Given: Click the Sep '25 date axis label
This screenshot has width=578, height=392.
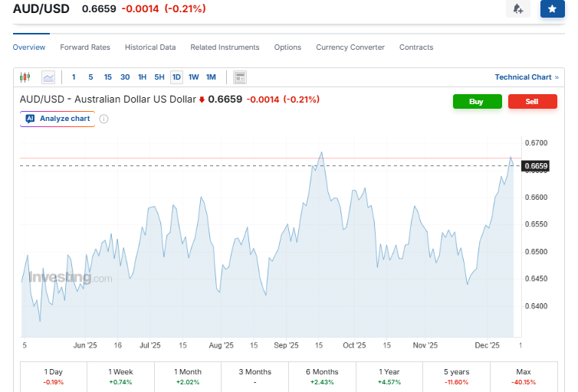Looking at the screenshot, I should (286, 345).
